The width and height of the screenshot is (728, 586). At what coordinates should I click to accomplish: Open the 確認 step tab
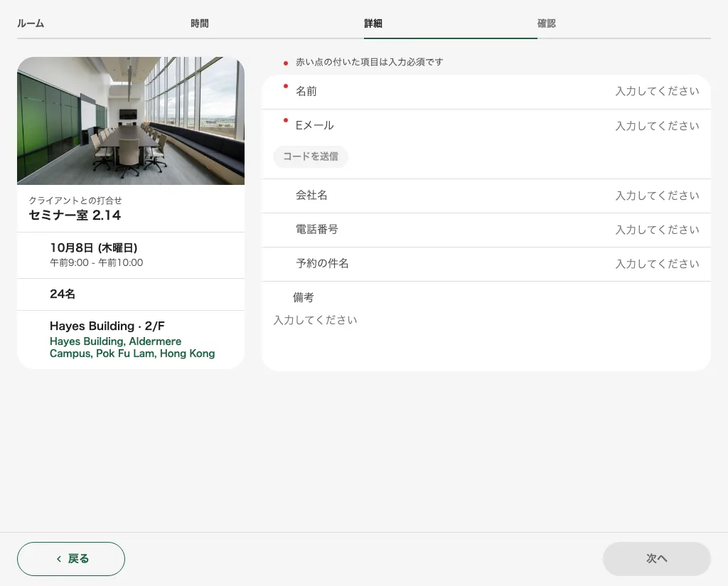pyautogui.click(x=547, y=23)
